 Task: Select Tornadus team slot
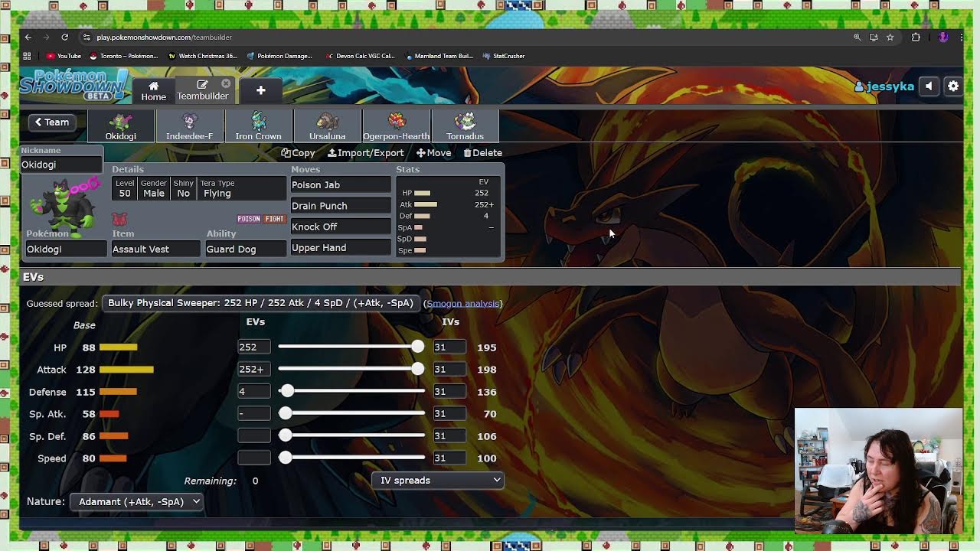coord(465,126)
